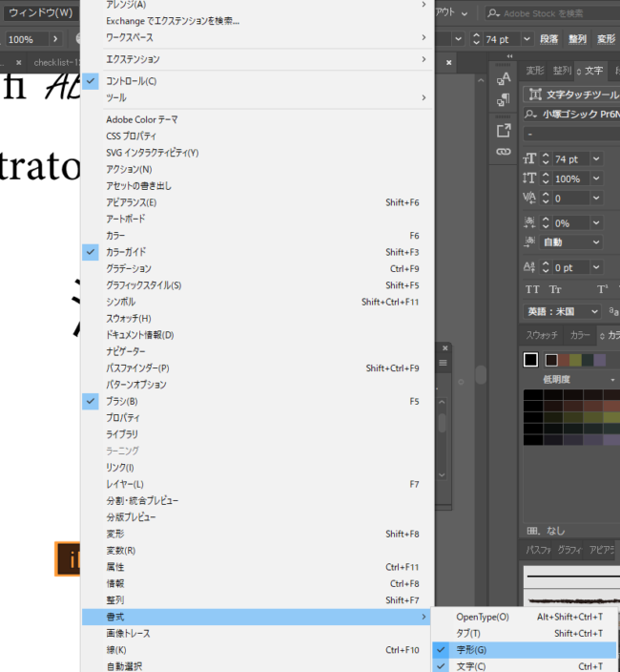Select パスファインダー(P) menu item
Screen dimensions: 620x672
click(258, 368)
